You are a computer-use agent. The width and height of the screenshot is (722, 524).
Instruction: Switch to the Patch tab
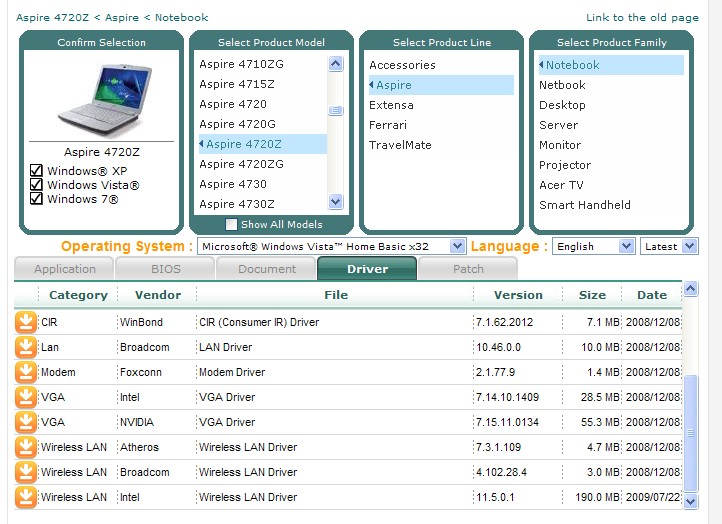point(468,269)
